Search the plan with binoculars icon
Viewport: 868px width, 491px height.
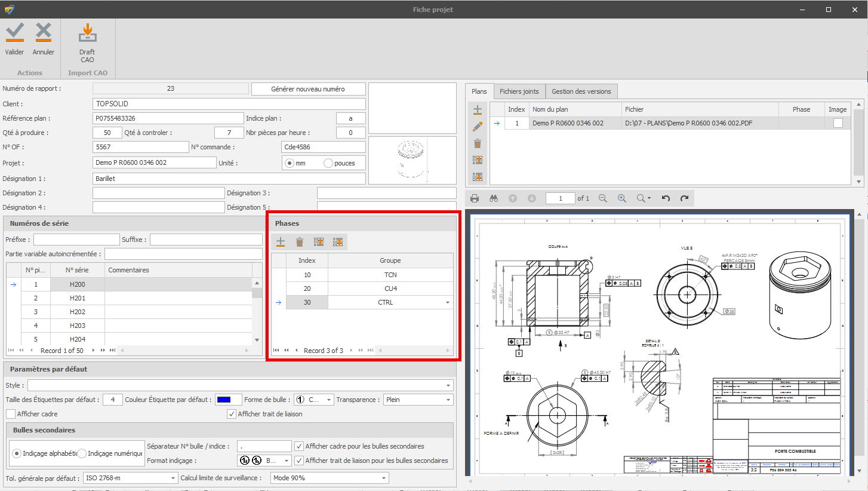click(x=494, y=198)
